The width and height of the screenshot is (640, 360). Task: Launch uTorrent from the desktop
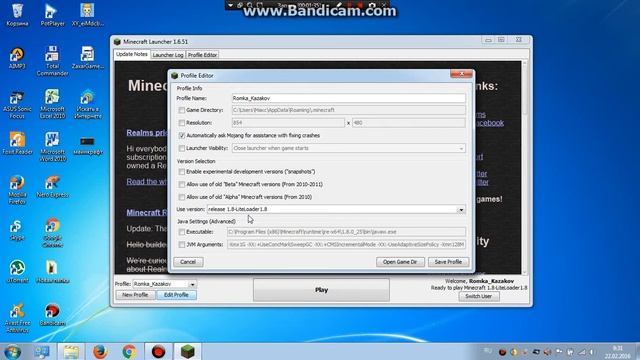17,272
